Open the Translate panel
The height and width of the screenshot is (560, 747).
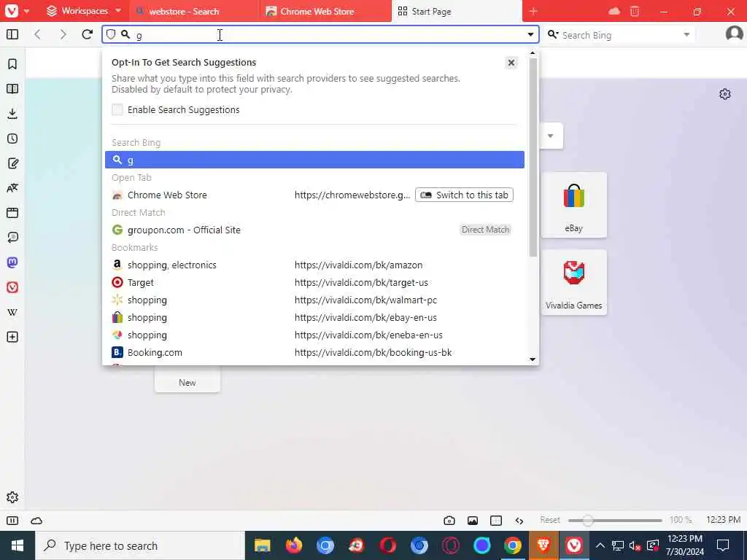[x=12, y=188]
